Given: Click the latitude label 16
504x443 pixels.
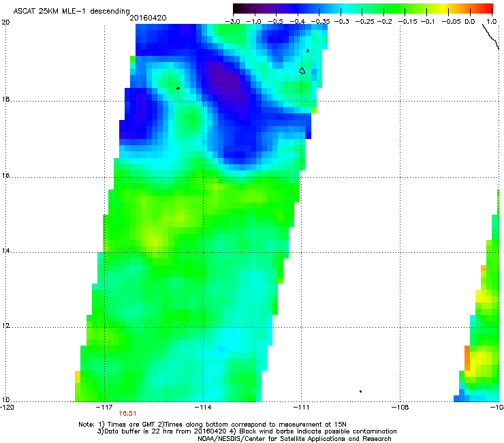Looking at the screenshot, I should [5, 176].
